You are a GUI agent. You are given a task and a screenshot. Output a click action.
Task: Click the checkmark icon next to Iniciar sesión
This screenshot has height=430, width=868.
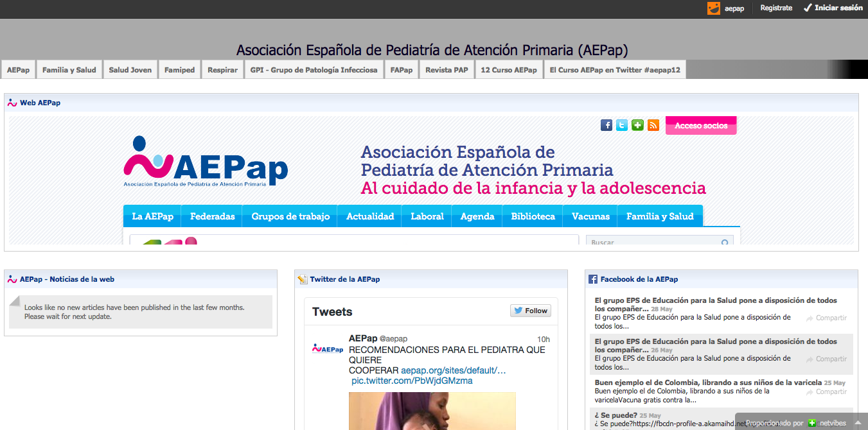pos(808,8)
